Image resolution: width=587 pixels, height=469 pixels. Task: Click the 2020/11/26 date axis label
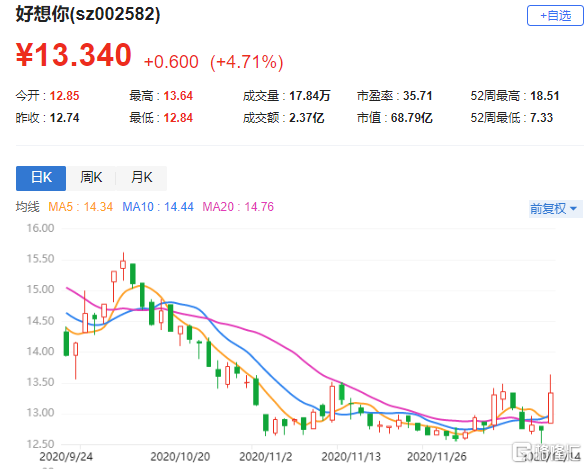(x=437, y=457)
